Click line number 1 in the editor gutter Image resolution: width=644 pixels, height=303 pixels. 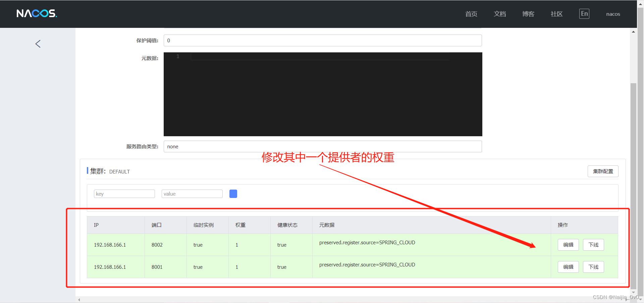pos(178,56)
